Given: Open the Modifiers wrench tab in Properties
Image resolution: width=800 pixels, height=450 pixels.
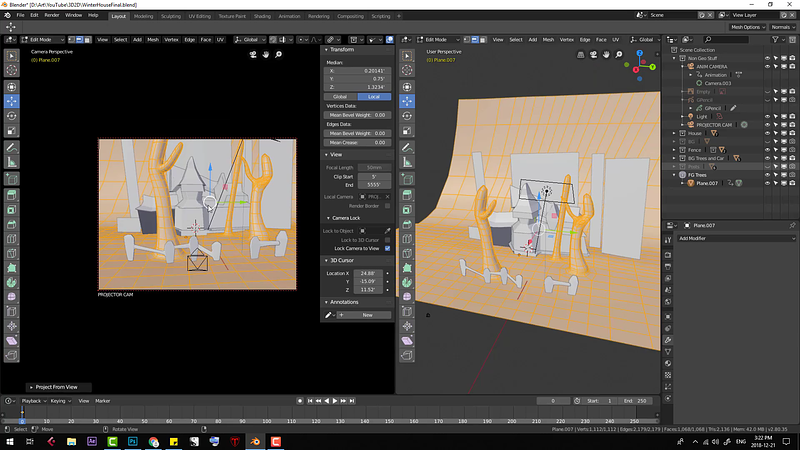Looking at the screenshot, I should pos(668,340).
